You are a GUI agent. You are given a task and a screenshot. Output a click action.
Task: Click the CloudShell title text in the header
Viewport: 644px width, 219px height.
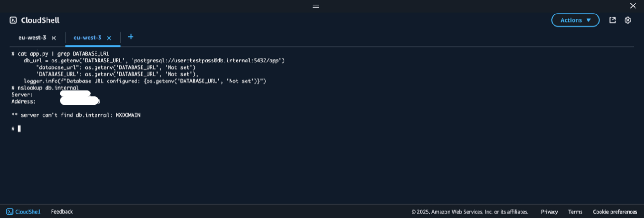(40, 20)
